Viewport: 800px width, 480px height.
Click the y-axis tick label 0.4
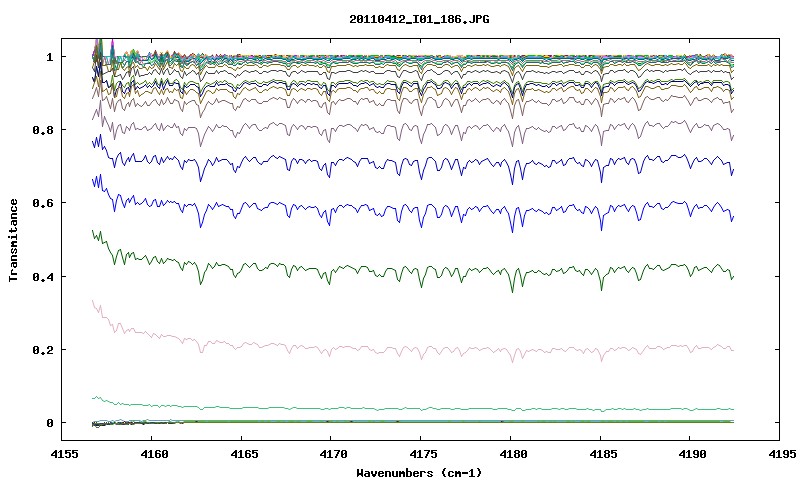[43, 276]
